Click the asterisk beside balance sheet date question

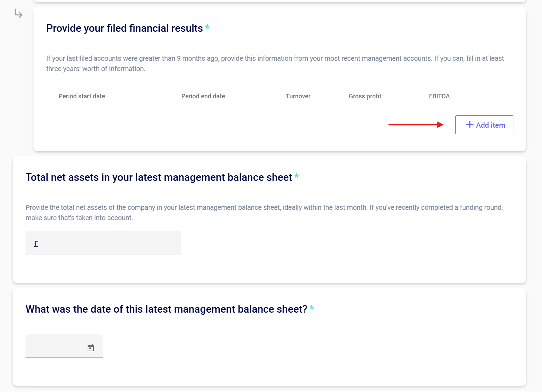click(312, 308)
